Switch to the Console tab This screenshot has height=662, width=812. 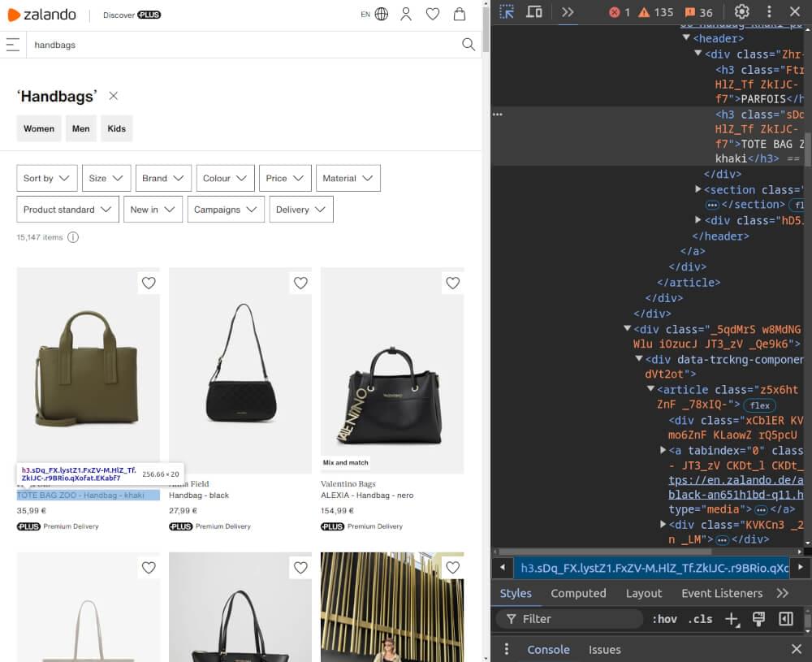coord(548,650)
